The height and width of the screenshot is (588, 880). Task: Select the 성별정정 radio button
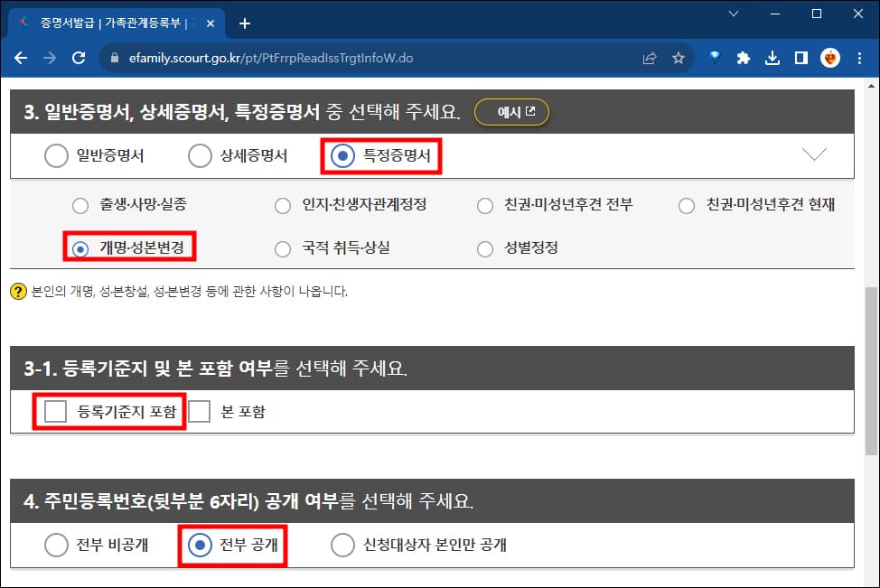pyautogui.click(x=484, y=248)
